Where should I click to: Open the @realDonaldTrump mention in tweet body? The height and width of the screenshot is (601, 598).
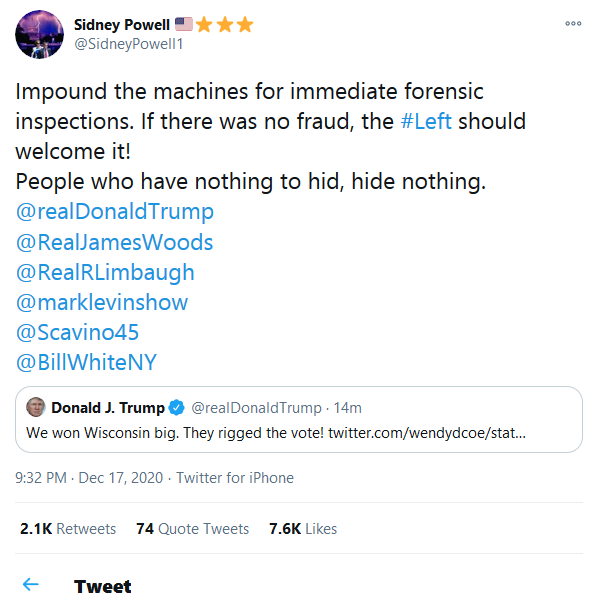tap(115, 212)
